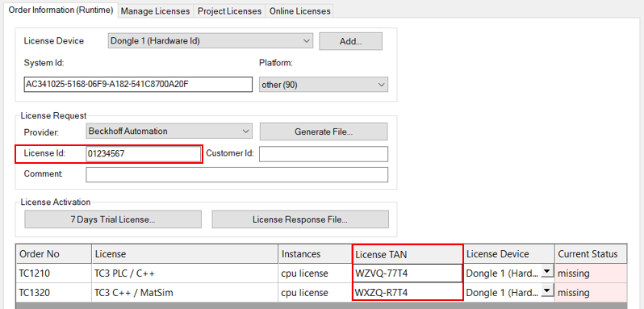Focus the License Id input field
Screen dimensions: 644x309
[x=143, y=154]
